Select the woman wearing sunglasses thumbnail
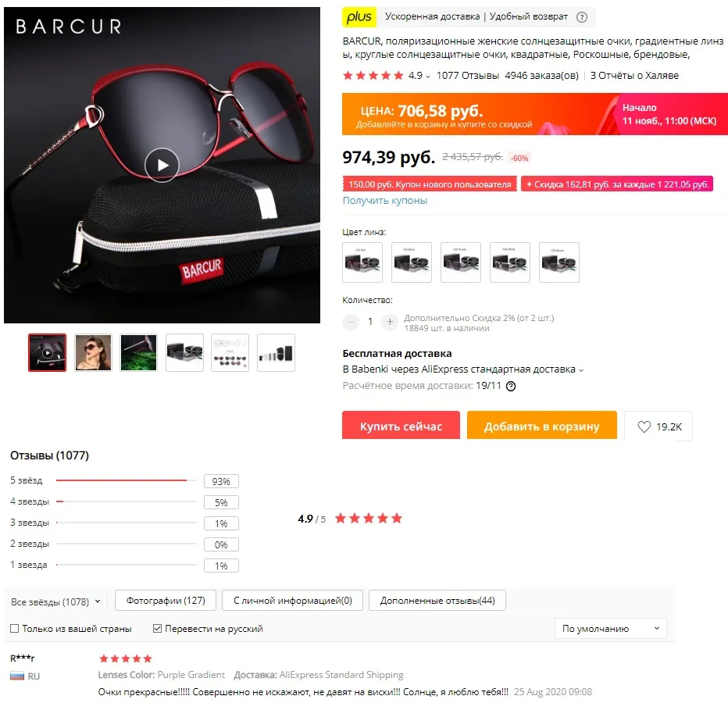 click(93, 352)
